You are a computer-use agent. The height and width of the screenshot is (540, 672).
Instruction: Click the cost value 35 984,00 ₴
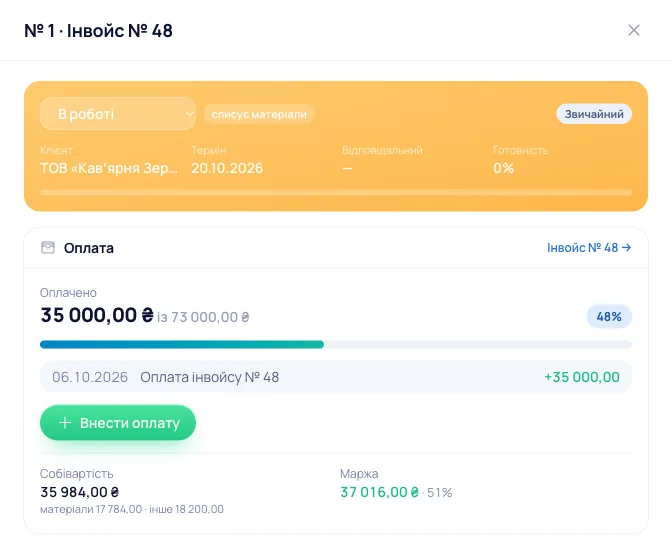pos(80,492)
